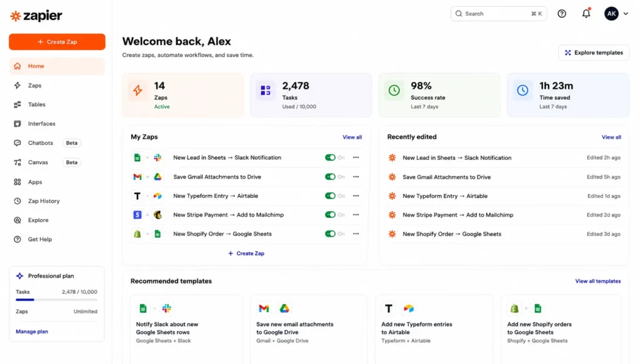Click View all in Recently edited
The image size is (640, 364).
[x=611, y=137]
